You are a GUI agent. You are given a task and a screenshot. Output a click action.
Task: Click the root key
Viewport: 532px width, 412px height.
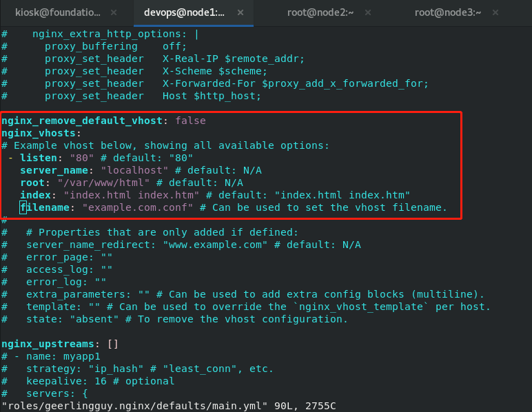[x=32, y=183]
